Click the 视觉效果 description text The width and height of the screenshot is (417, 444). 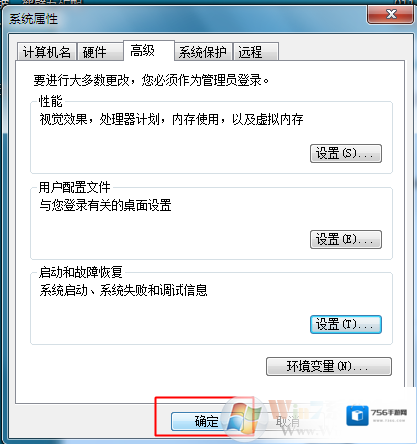[x=171, y=119]
